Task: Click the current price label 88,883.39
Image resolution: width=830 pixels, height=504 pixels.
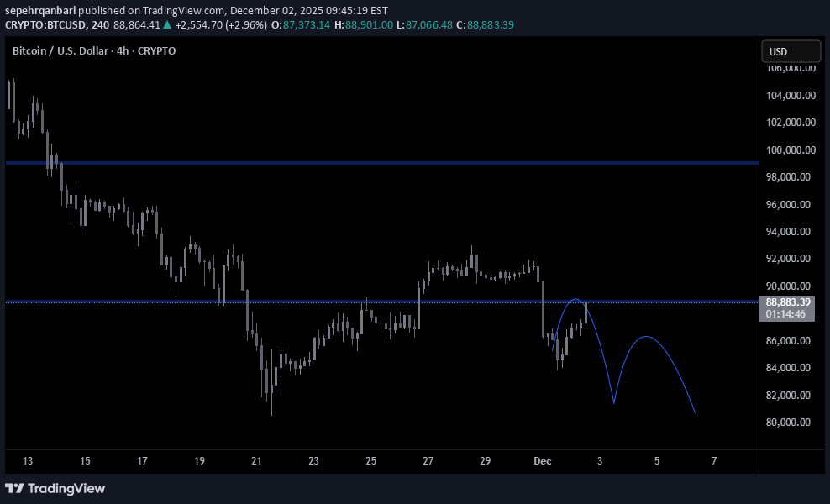Action: (x=787, y=302)
